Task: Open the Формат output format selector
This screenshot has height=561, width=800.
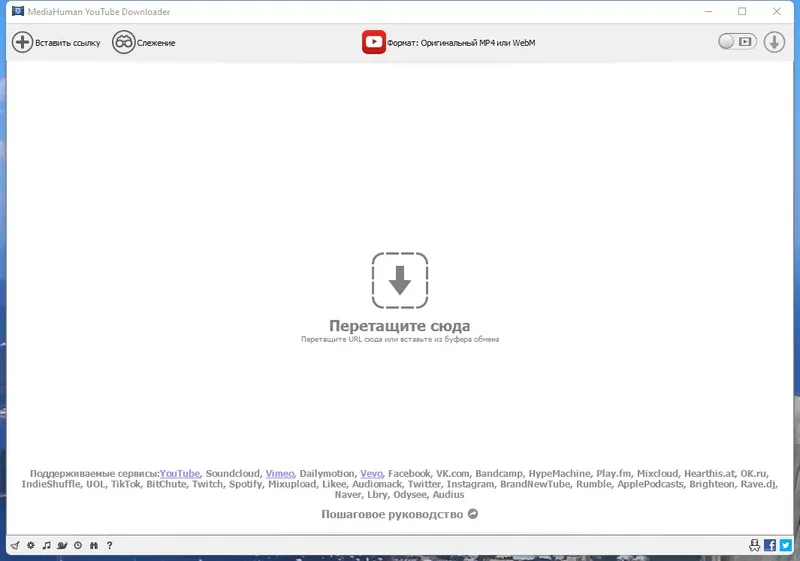Action: tap(449, 42)
